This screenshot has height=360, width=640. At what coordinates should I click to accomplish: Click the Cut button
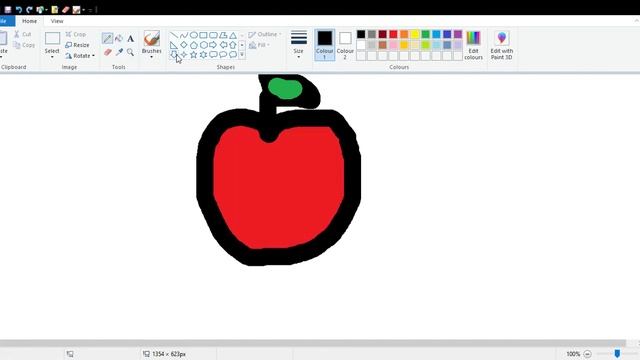[22, 34]
